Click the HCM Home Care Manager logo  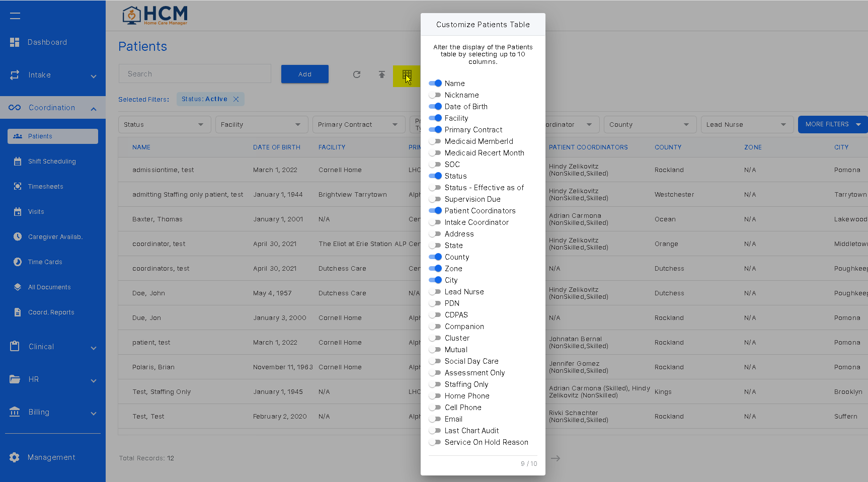pos(155,16)
